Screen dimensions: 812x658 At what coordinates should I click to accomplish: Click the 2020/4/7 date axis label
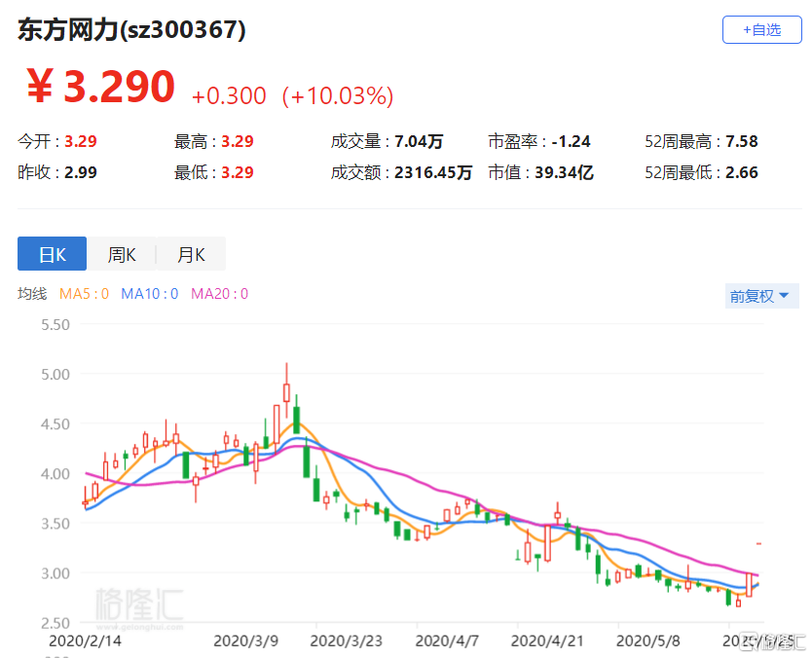447,640
